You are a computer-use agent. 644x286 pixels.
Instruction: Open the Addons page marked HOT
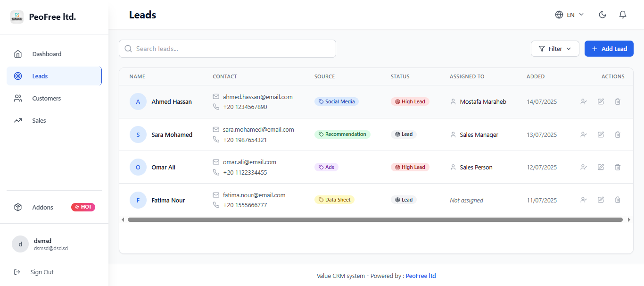tap(43, 207)
